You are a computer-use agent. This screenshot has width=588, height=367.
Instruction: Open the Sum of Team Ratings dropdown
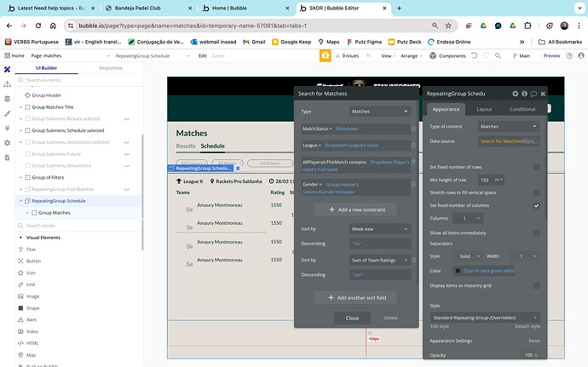(x=379, y=260)
